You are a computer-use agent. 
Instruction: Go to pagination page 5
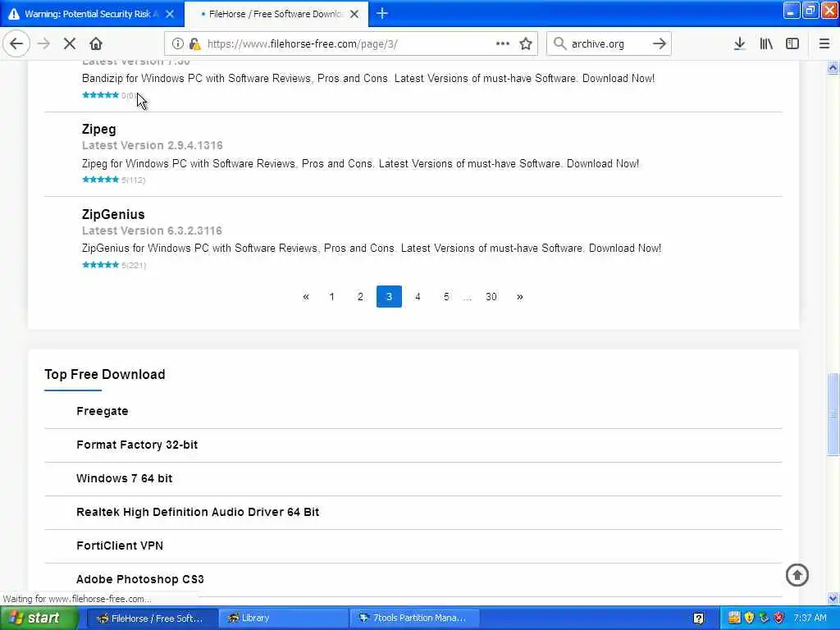[x=445, y=297]
